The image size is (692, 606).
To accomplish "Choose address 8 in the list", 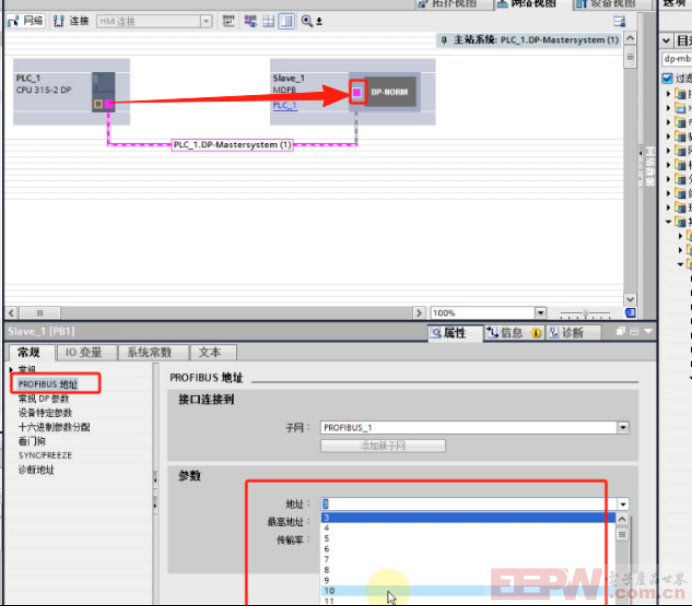I will tap(468, 570).
